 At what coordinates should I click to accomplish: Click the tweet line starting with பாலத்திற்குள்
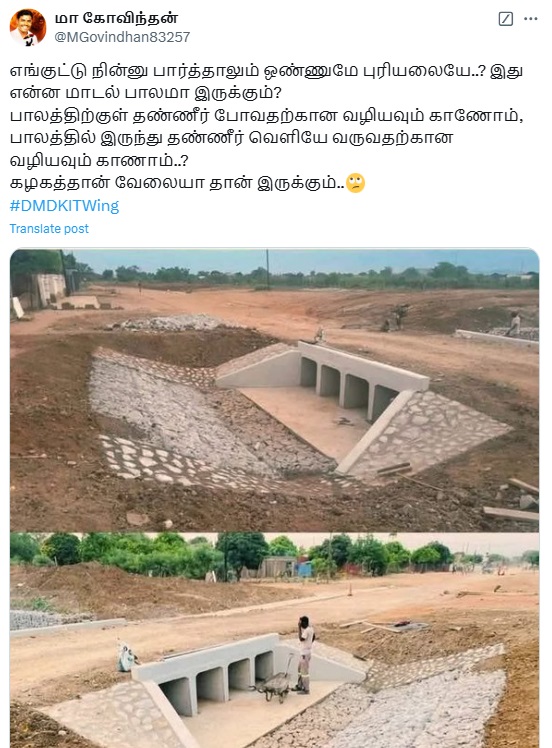(x=266, y=115)
